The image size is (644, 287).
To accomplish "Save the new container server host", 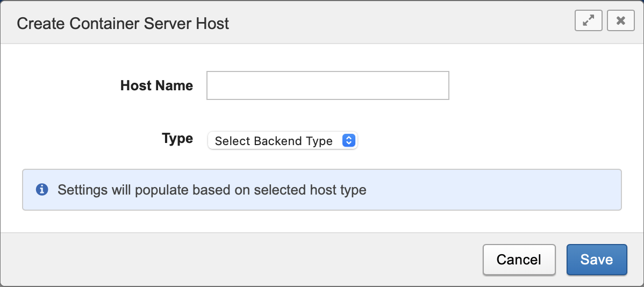I will pos(596,260).
